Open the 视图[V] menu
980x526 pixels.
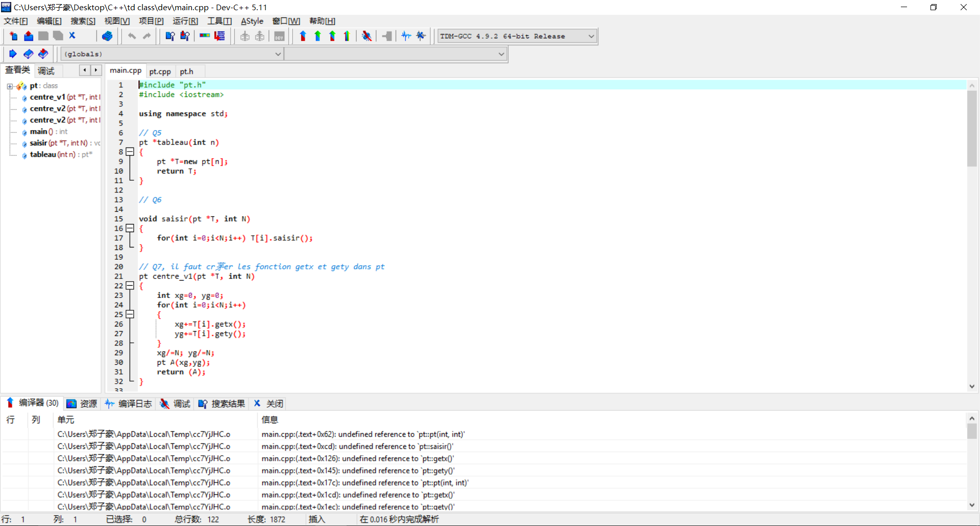point(117,21)
